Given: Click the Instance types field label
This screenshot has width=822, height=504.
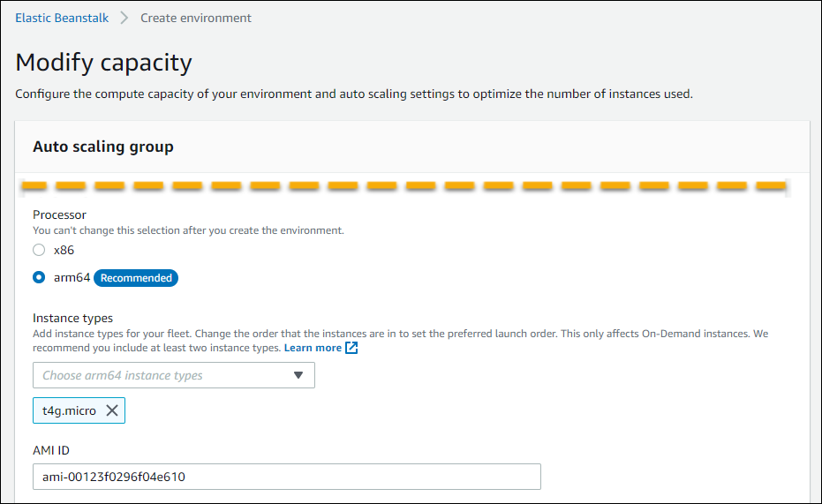Looking at the screenshot, I should click(72, 318).
